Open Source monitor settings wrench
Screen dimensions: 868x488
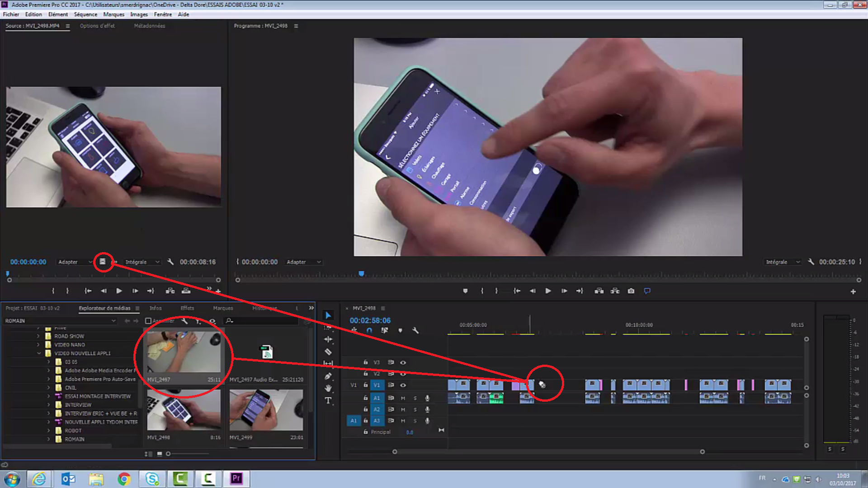pyautogui.click(x=170, y=262)
